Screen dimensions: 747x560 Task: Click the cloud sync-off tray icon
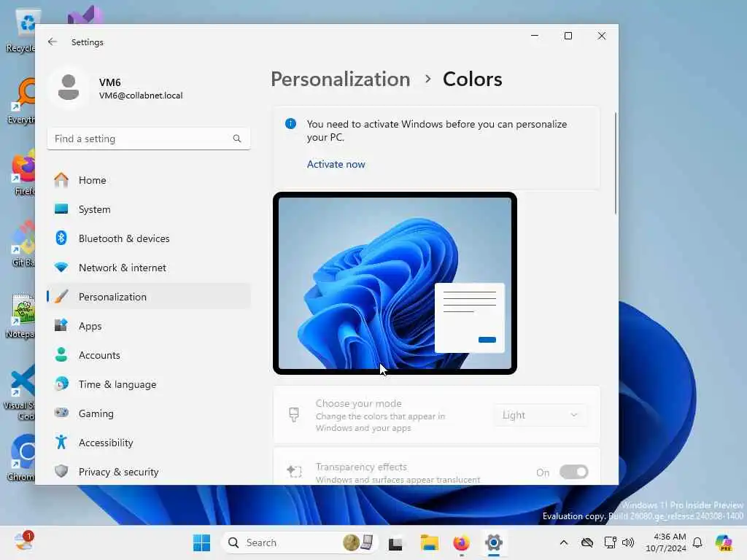click(x=587, y=542)
